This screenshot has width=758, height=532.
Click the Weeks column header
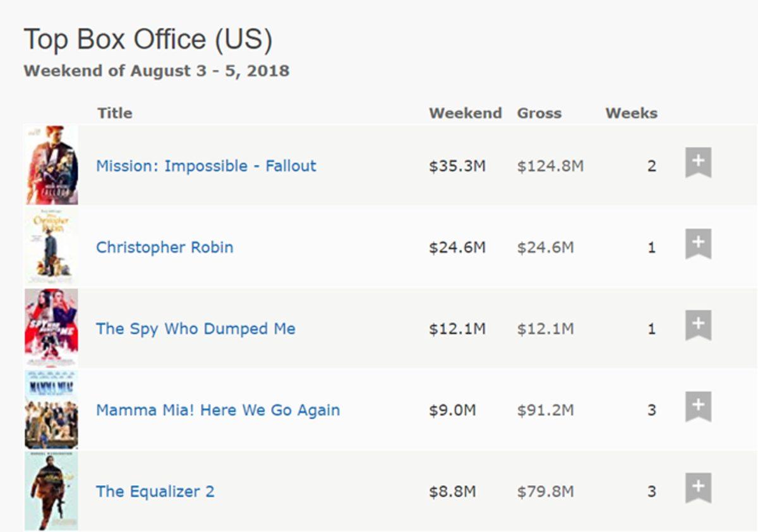pyautogui.click(x=631, y=114)
